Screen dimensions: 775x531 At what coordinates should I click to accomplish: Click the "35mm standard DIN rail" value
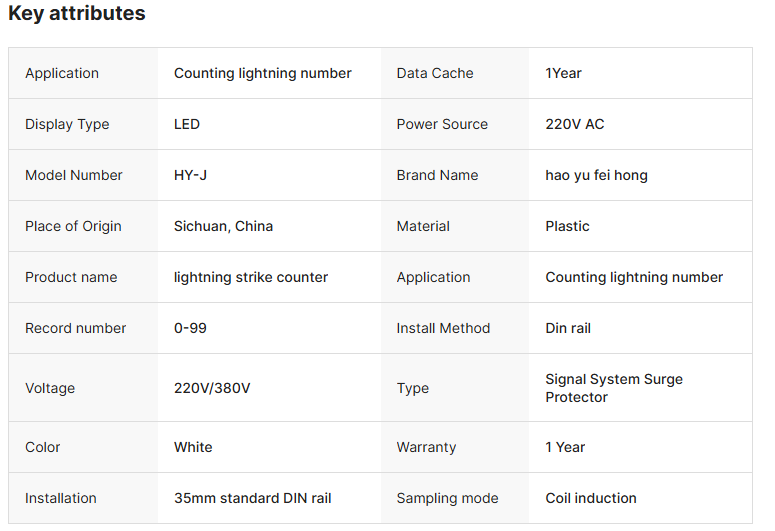[252, 498]
